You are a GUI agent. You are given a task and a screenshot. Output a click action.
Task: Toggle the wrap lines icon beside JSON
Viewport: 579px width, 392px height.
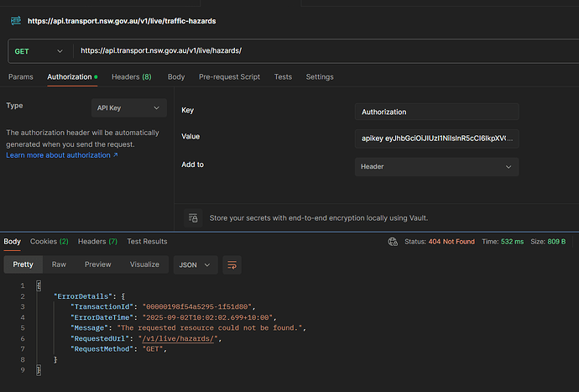point(232,264)
